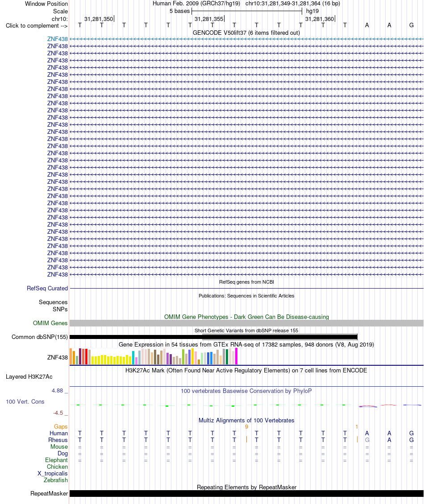This screenshot has height=504, width=424.
Task: Click the X_tropicalis species row label
Action: pos(52,474)
